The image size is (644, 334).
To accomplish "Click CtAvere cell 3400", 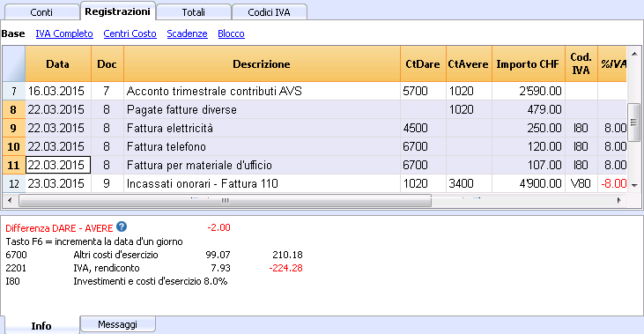I will pyautogui.click(x=469, y=183).
